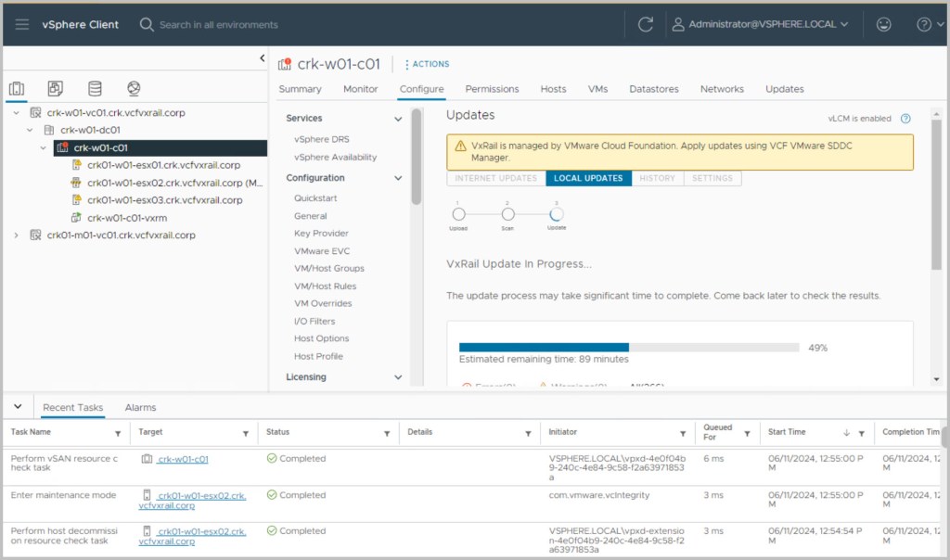Select the HISTORY updates tab
Screen dimensions: 950x560
pos(657,178)
